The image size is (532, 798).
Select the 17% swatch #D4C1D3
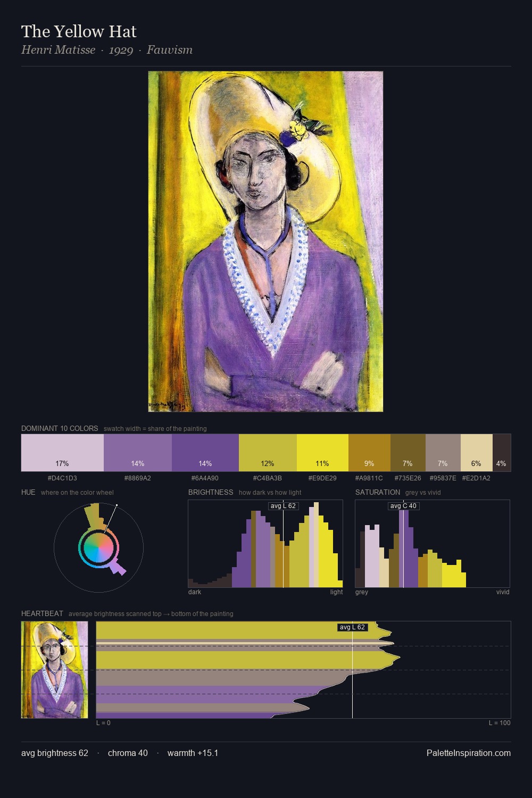point(62,453)
